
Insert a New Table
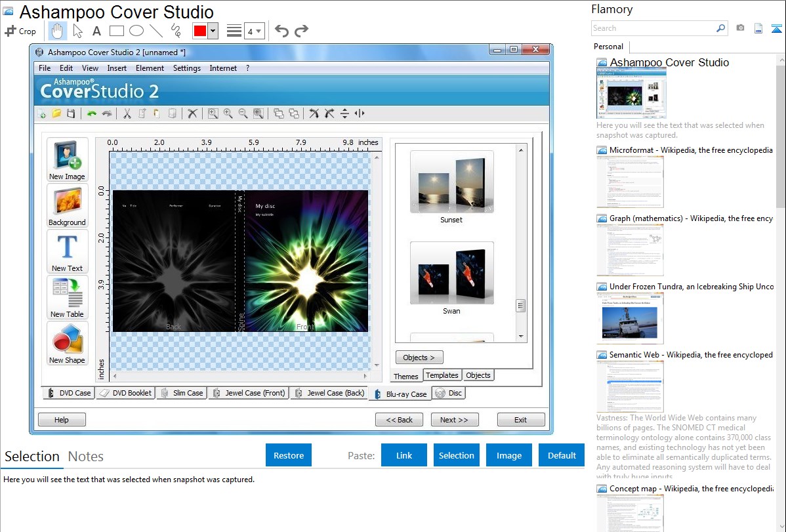[67, 297]
